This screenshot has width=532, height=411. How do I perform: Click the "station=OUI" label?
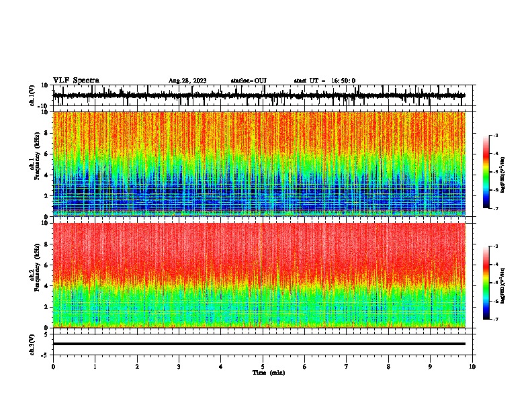(x=249, y=81)
